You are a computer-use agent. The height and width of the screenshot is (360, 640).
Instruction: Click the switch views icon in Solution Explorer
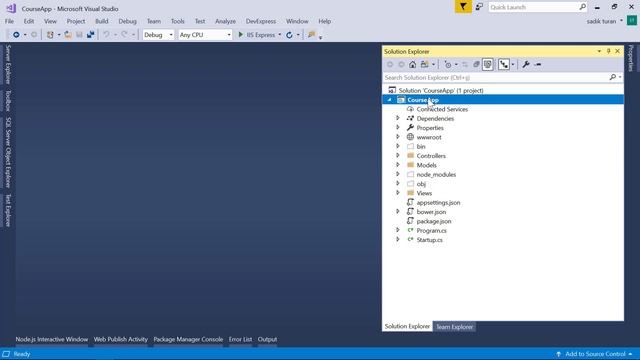(x=425, y=64)
